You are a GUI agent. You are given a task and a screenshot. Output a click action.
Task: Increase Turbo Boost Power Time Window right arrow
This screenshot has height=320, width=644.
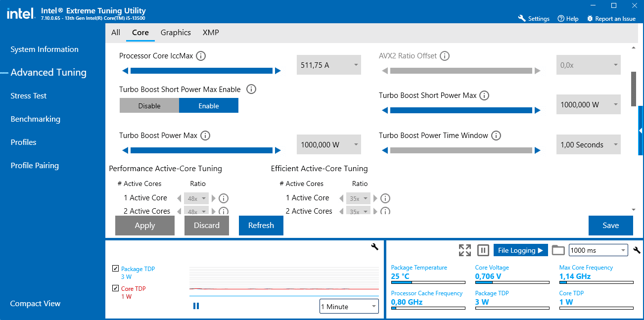(x=538, y=150)
